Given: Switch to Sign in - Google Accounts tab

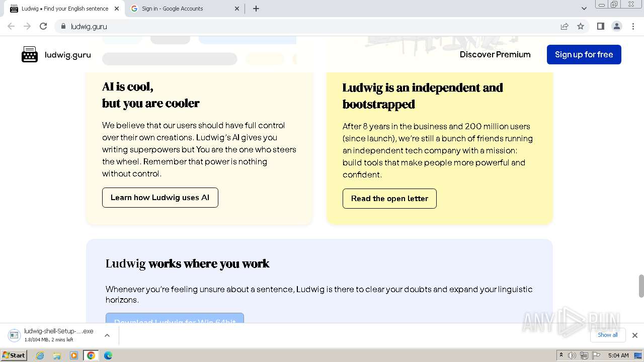Looking at the screenshot, I should point(185,9).
